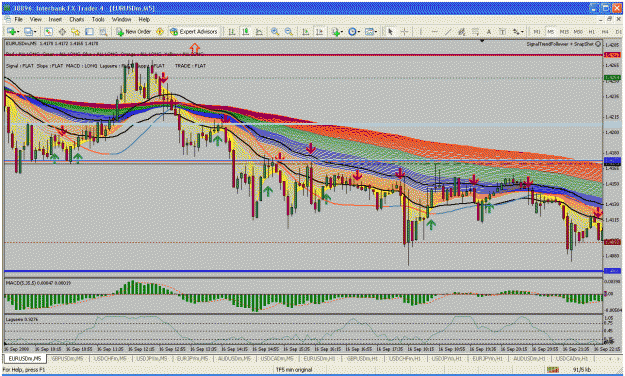This screenshot has width=625, height=376.
Task: Open the File menu
Action: pos(18,19)
